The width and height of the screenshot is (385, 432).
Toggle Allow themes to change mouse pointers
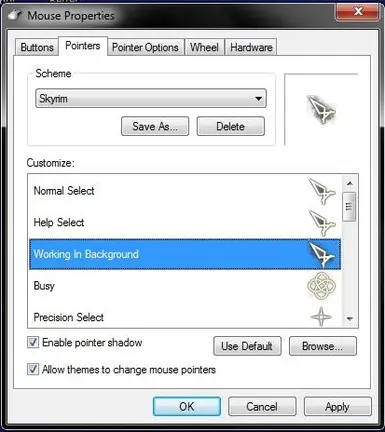pos(33,369)
